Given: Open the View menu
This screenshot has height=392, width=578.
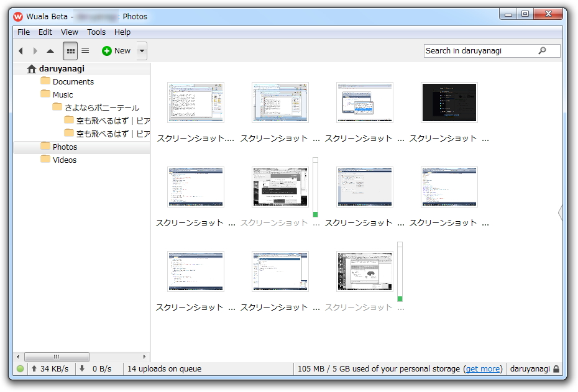Looking at the screenshot, I should pos(69,32).
